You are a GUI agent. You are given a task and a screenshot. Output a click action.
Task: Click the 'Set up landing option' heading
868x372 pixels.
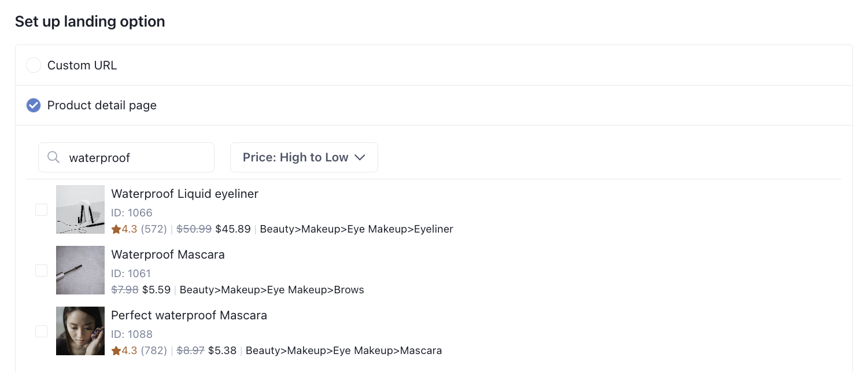point(90,21)
